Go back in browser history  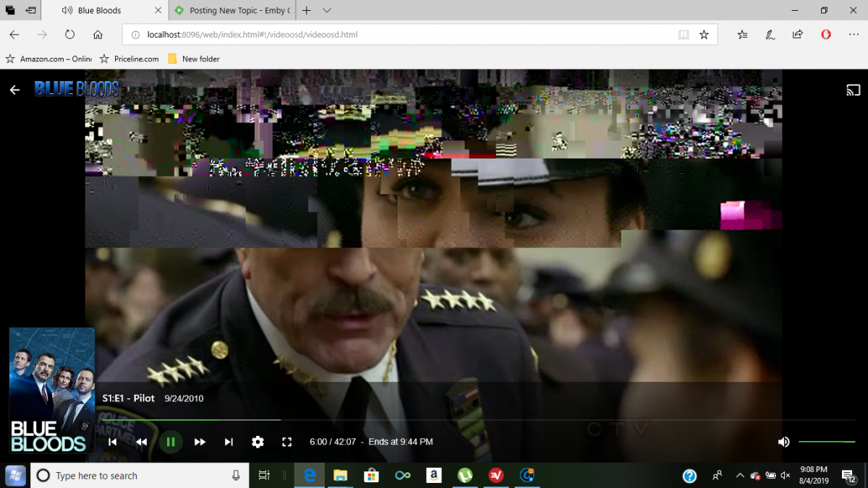pyautogui.click(x=14, y=35)
